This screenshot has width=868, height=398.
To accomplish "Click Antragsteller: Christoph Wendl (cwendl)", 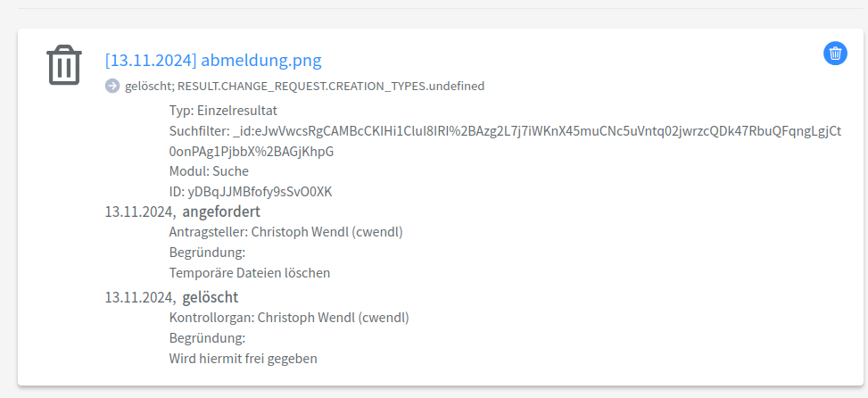I will 286,232.
